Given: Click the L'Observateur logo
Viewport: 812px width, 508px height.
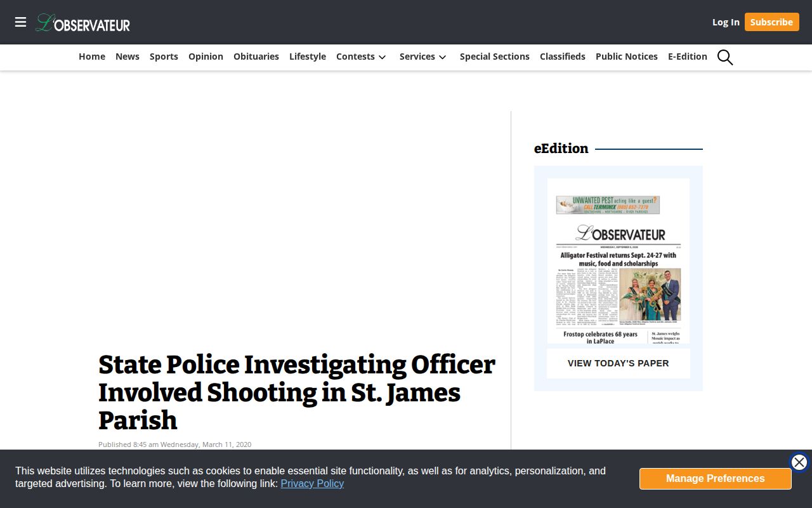Looking at the screenshot, I should (83, 23).
